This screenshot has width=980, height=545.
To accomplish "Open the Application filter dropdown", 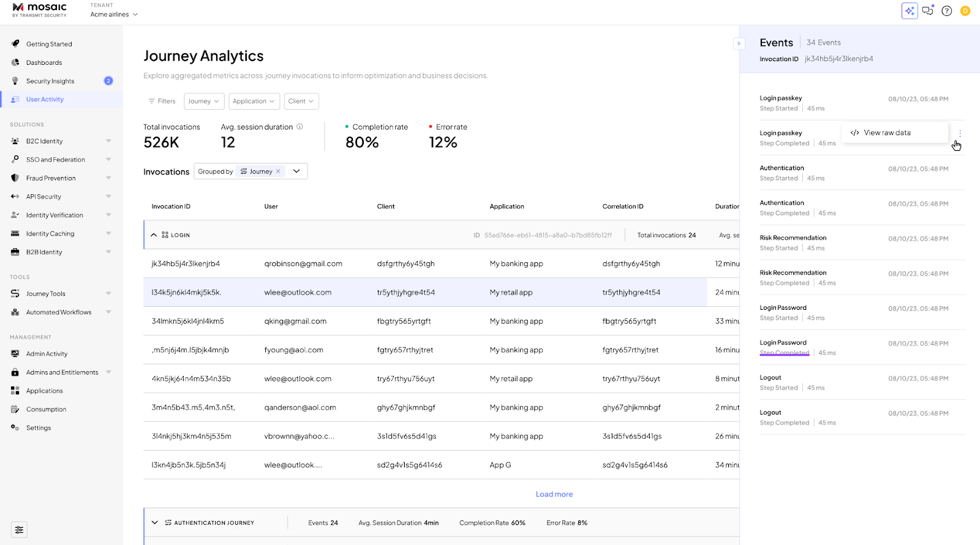I will (x=254, y=101).
